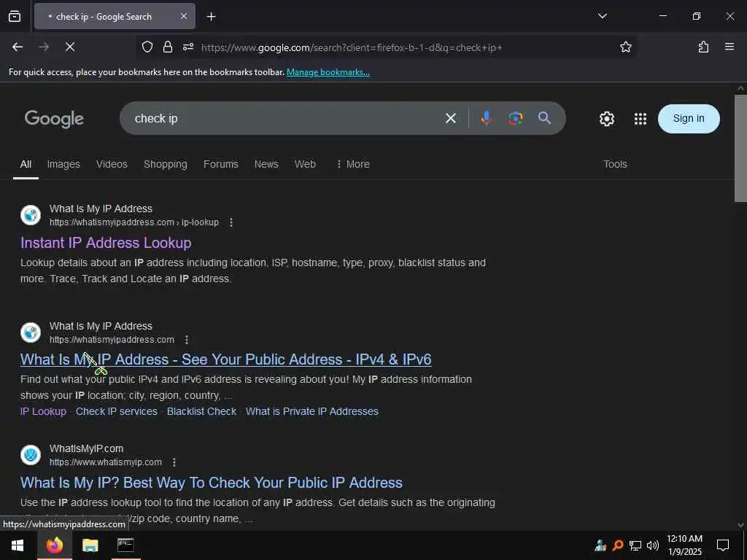Image resolution: width=747 pixels, height=560 pixels.
Task: Click the whatismyipaddress.com ip-lookup URL text
Action: (x=134, y=222)
